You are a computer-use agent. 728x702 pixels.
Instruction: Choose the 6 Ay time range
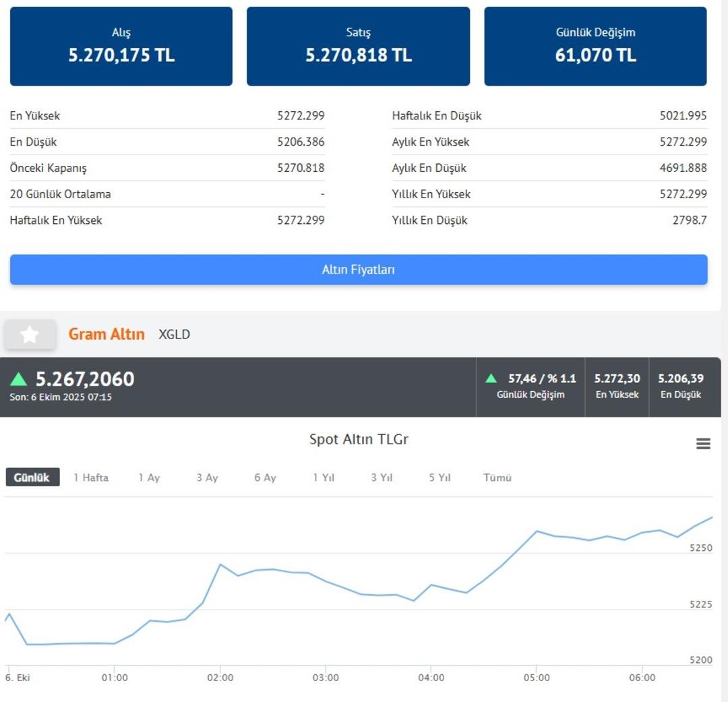click(x=265, y=477)
